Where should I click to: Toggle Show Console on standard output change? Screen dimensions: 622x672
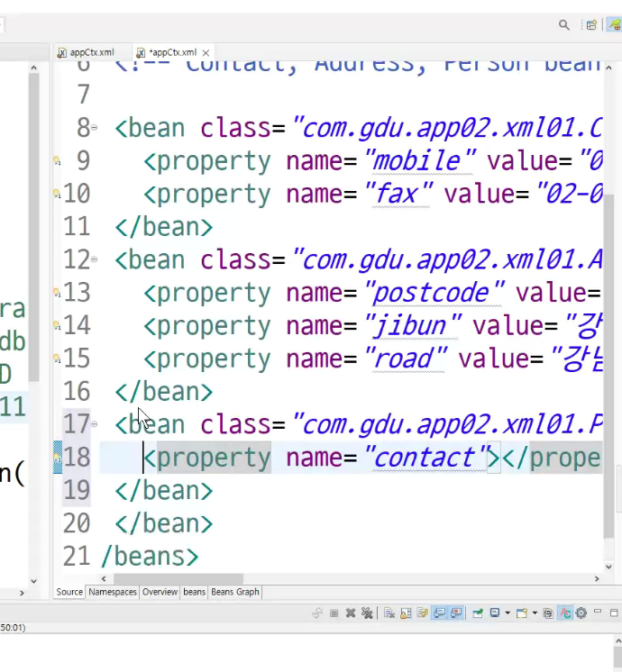point(440,613)
